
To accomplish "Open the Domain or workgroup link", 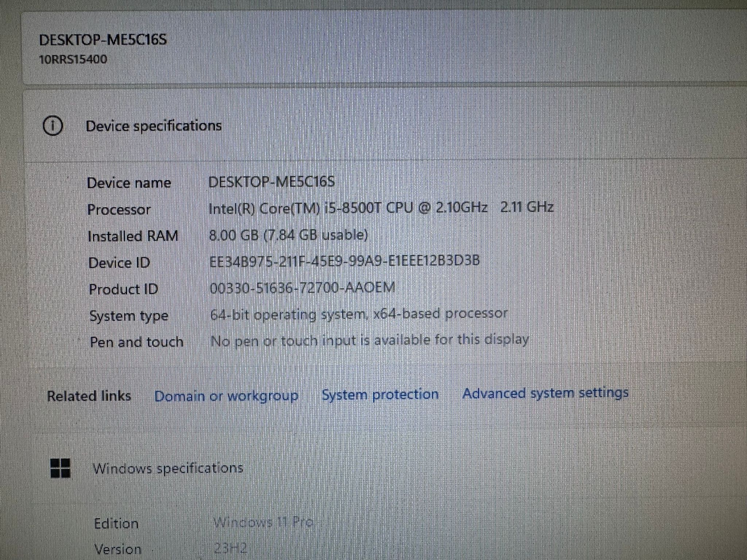I will click(x=226, y=396).
